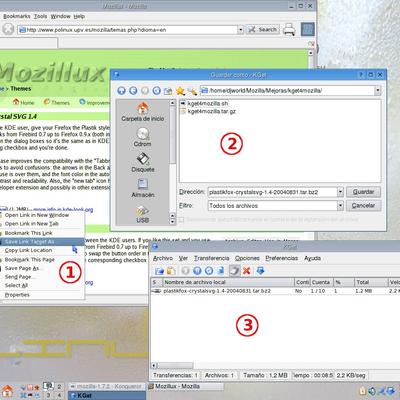The width and height of the screenshot is (400, 400).
Task: Open the Tools menu in Mozilla
Action: (40, 16)
